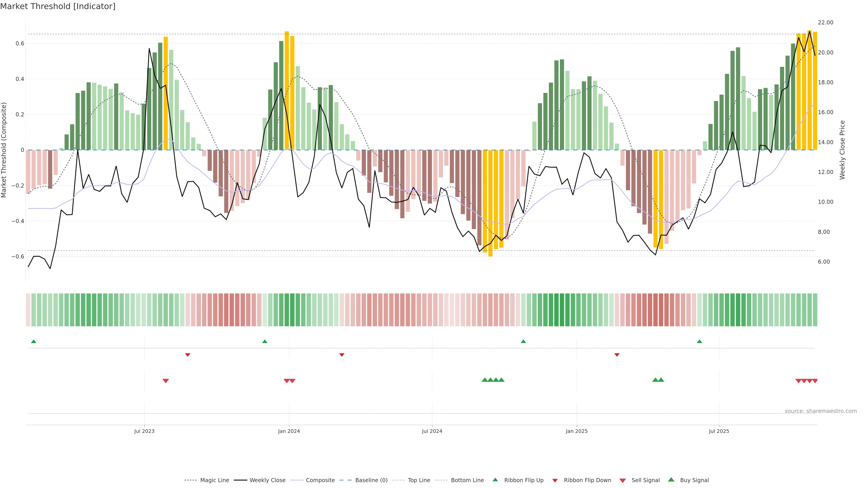
Task: Toggle Weekly Close series in legend
Action: pos(267,480)
